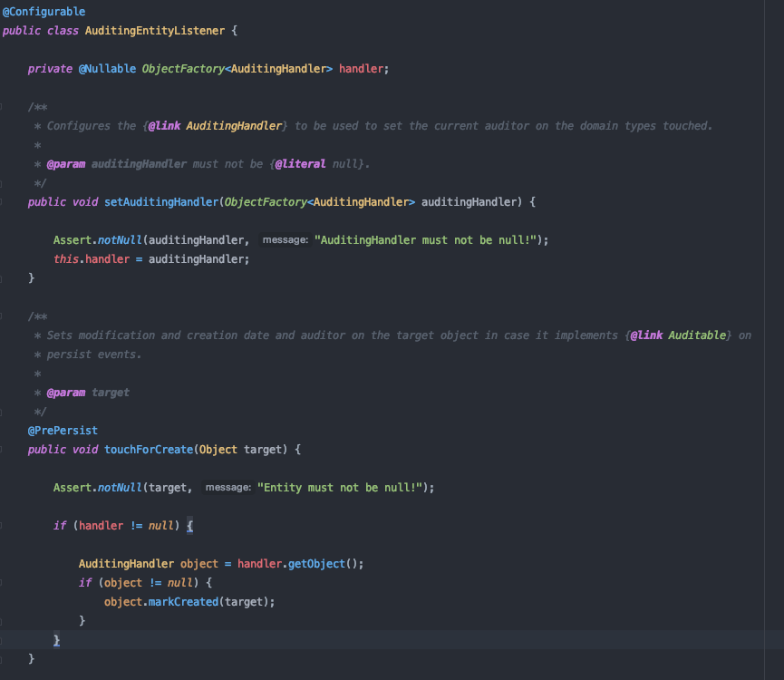Click the markCreated method call
This screenshot has width=784, height=680.
183,601
